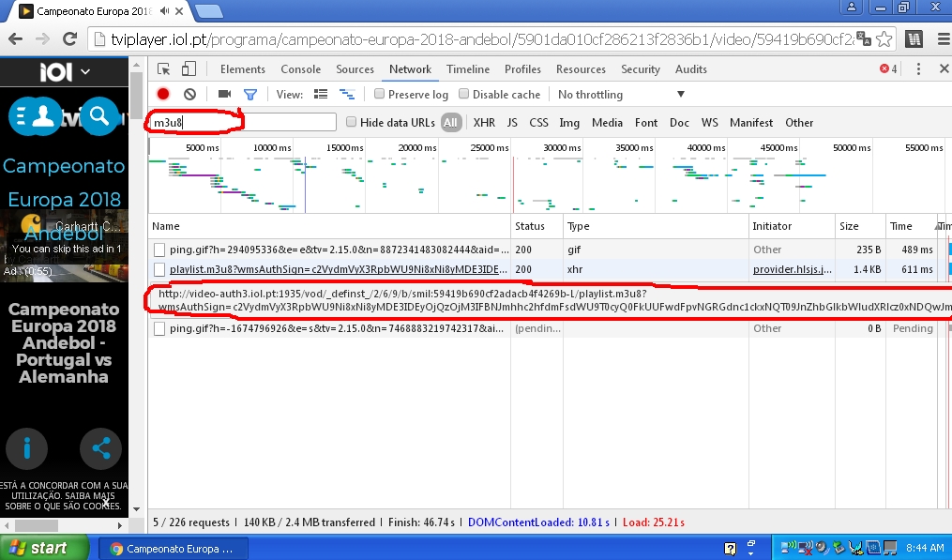Click the page search magnifier icon
This screenshot has height=560, width=952.
pyautogui.click(x=99, y=116)
